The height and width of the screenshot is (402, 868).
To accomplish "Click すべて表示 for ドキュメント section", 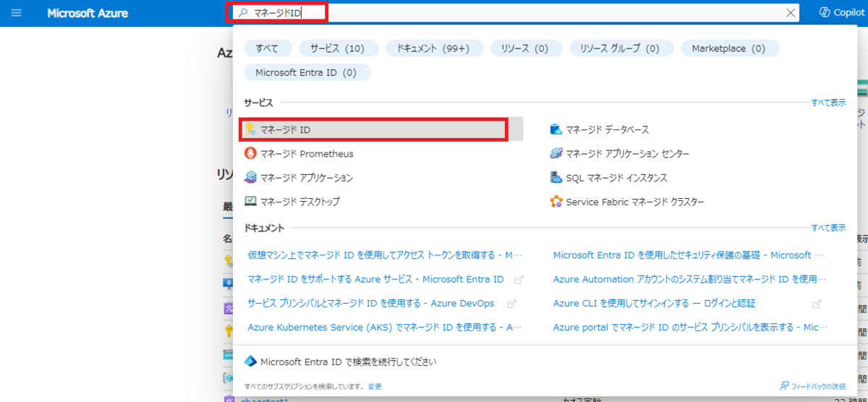I will click(828, 228).
